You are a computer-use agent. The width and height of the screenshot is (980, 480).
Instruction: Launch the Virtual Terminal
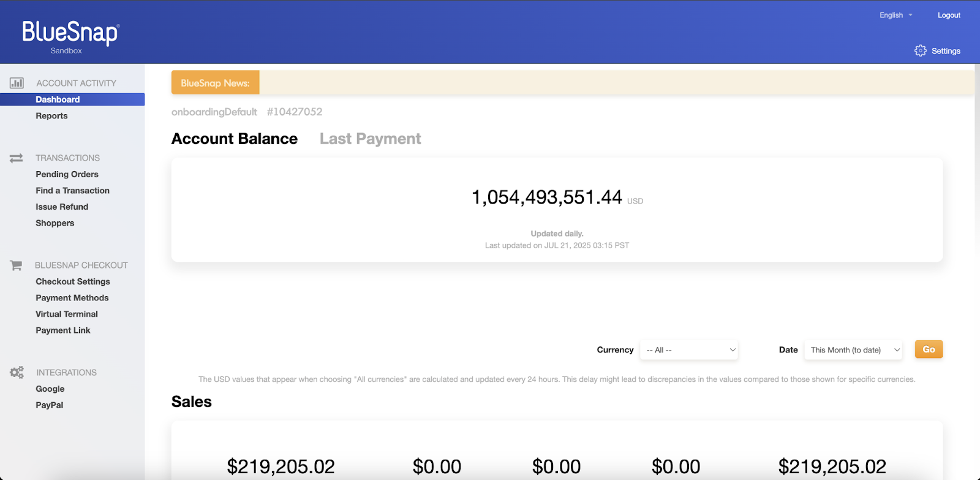[66, 314]
